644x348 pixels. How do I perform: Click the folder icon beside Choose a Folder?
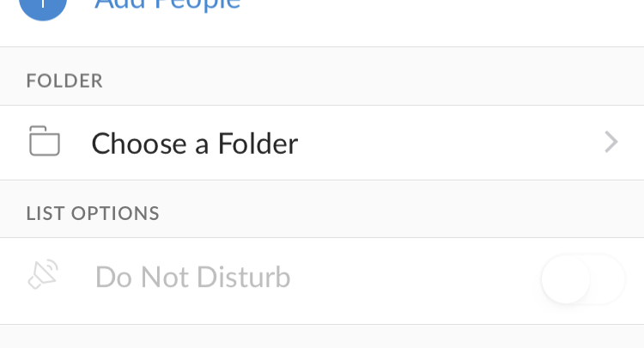45,142
